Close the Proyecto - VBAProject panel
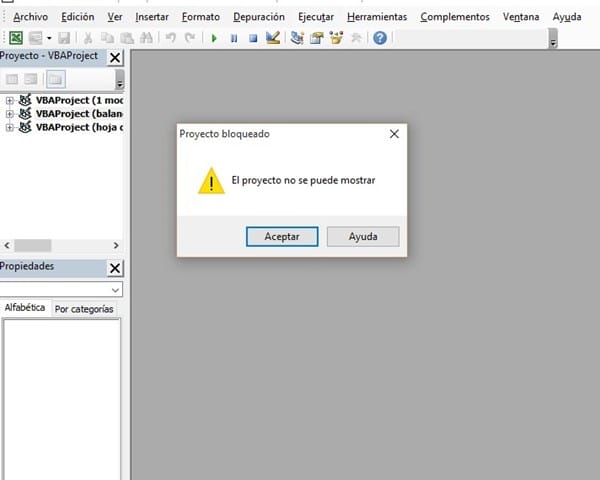 pos(115,58)
